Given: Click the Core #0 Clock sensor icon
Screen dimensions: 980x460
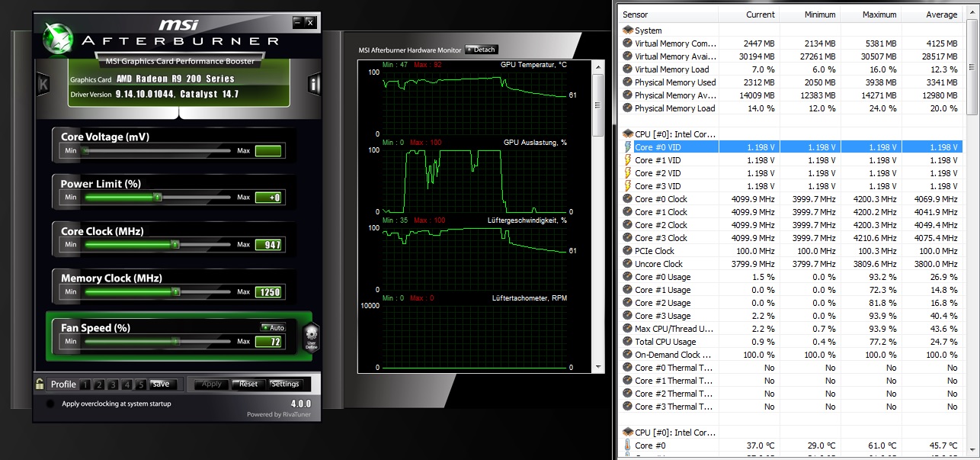Looking at the screenshot, I should 628,199.
